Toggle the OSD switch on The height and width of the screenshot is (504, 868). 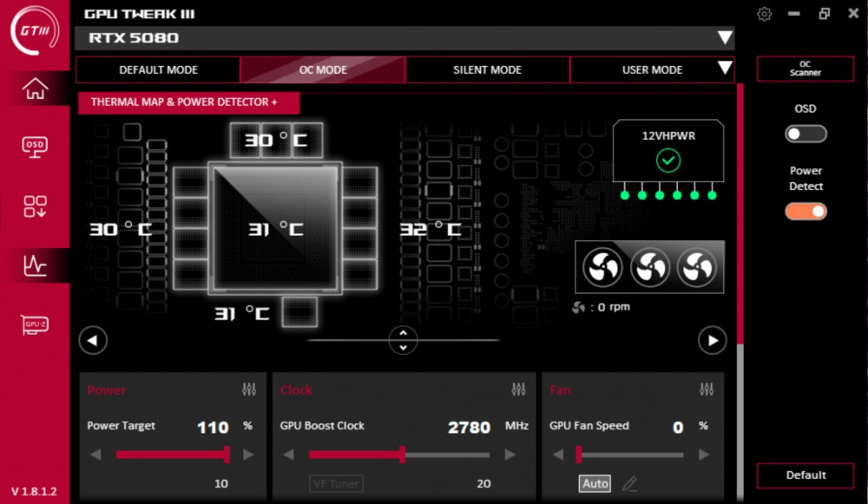(x=806, y=134)
